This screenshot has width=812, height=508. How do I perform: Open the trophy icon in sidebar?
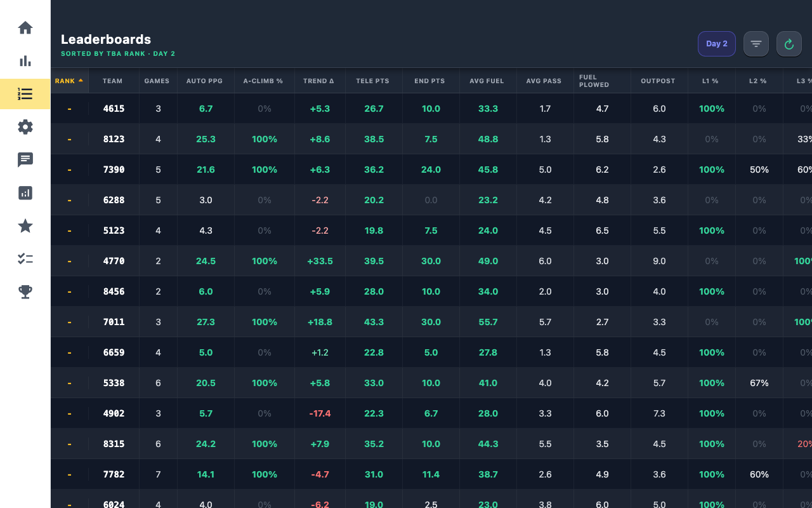[25, 292]
